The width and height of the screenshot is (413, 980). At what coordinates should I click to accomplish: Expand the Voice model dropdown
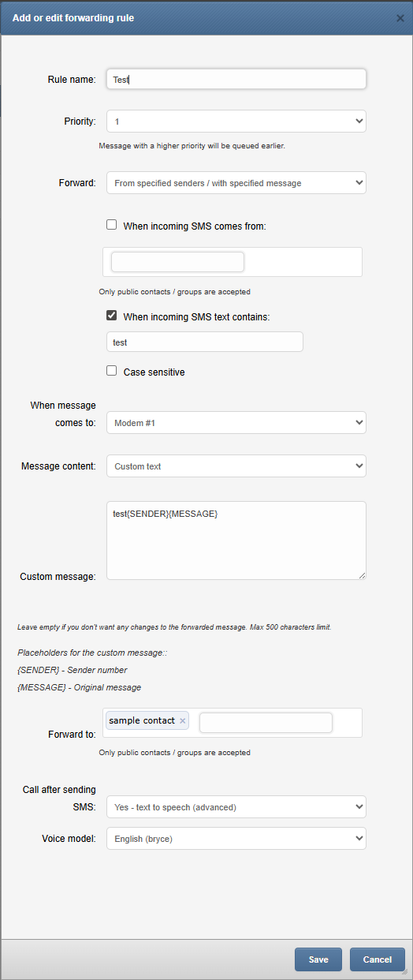(x=236, y=839)
